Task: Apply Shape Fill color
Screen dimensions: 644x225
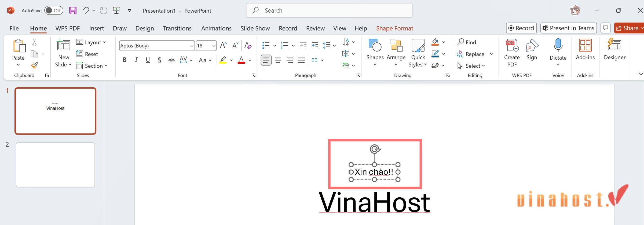Action: (x=435, y=42)
